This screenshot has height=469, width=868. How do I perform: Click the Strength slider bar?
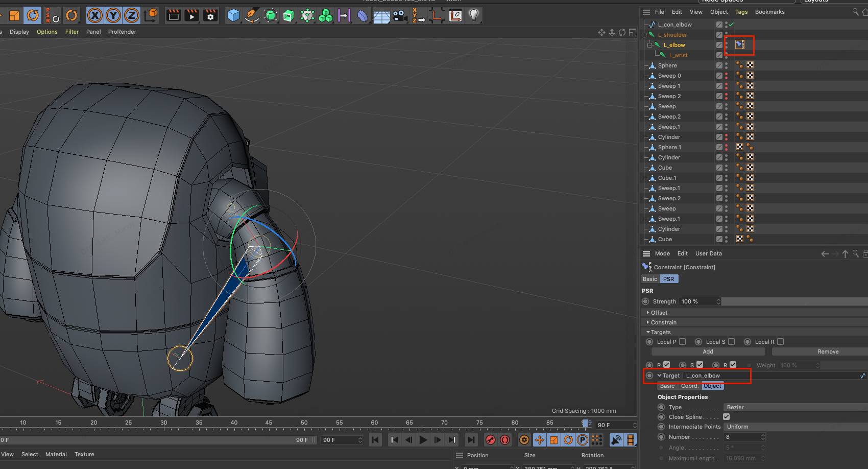click(x=794, y=301)
